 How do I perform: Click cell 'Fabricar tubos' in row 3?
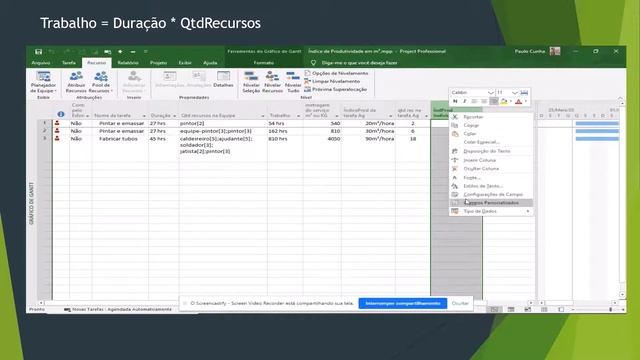point(120,139)
